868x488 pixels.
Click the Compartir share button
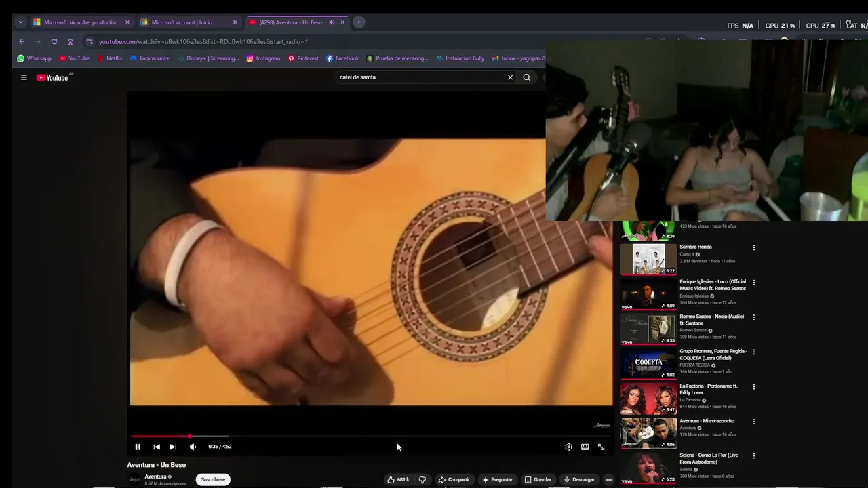(x=454, y=479)
